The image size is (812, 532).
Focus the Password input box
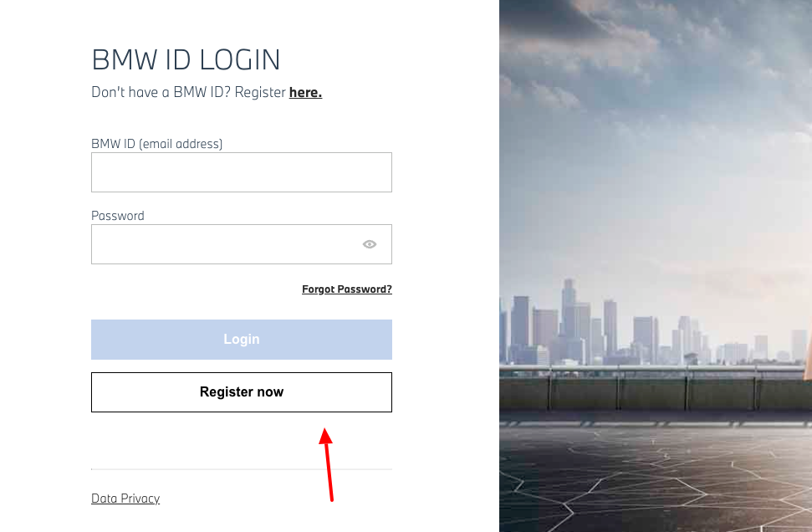(226, 243)
